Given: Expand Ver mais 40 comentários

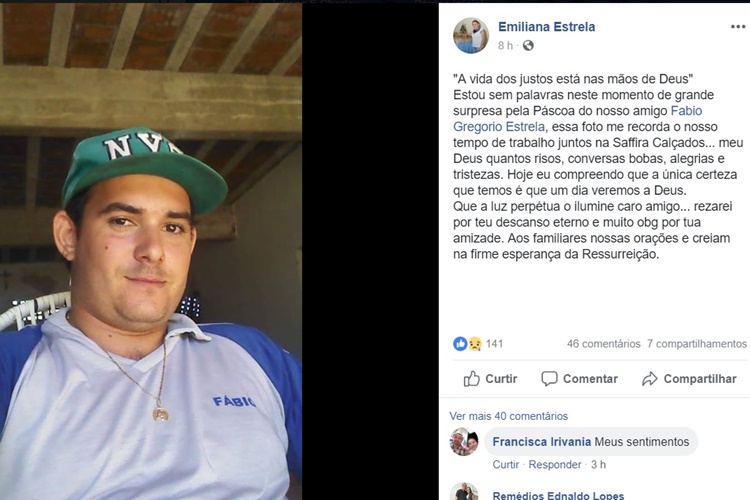Looking at the screenshot, I should [x=508, y=416].
